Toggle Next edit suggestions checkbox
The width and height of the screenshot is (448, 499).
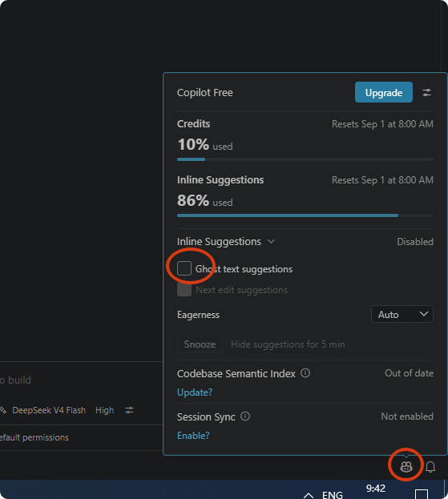[x=184, y=290]
